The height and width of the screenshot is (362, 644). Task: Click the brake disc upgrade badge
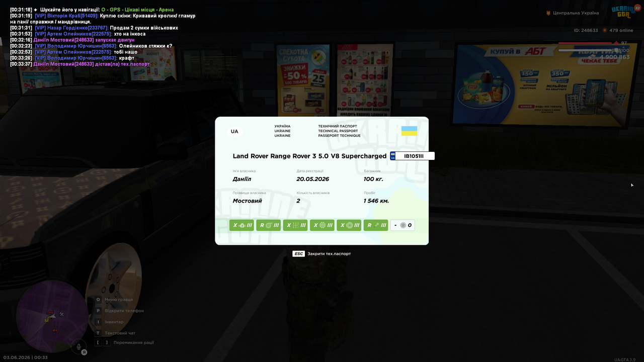(x=349, y=225)
